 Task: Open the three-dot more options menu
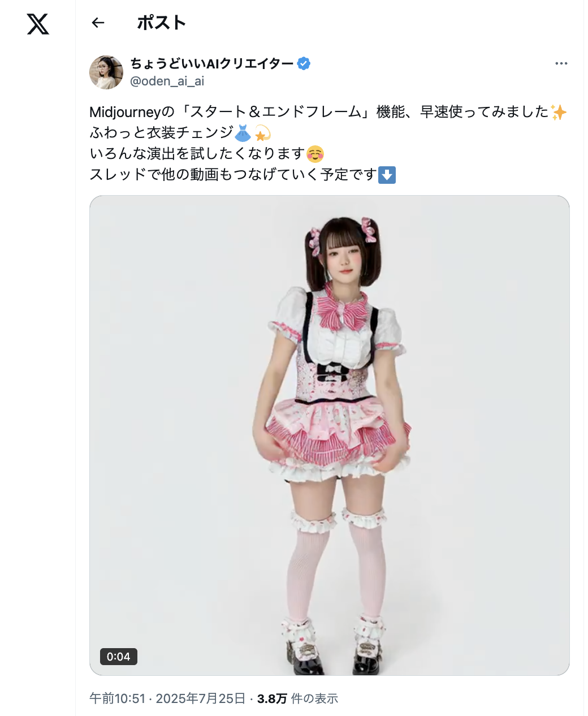[561, 63]
